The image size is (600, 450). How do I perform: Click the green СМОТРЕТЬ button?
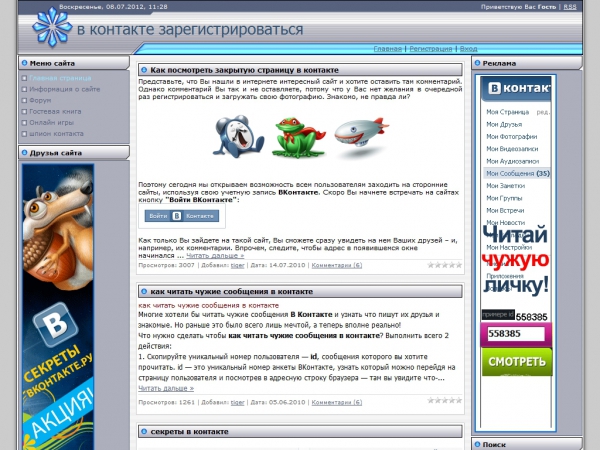[517, 362]
